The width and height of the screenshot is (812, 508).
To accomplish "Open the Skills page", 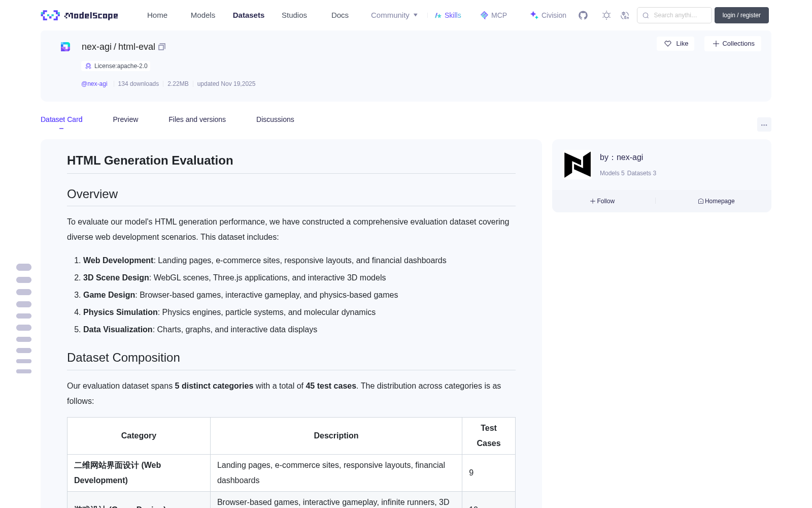I will tap(448, 15).
